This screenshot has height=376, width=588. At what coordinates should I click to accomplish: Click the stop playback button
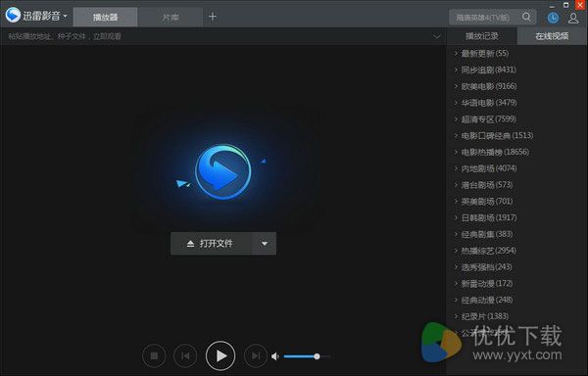(154, 355)
